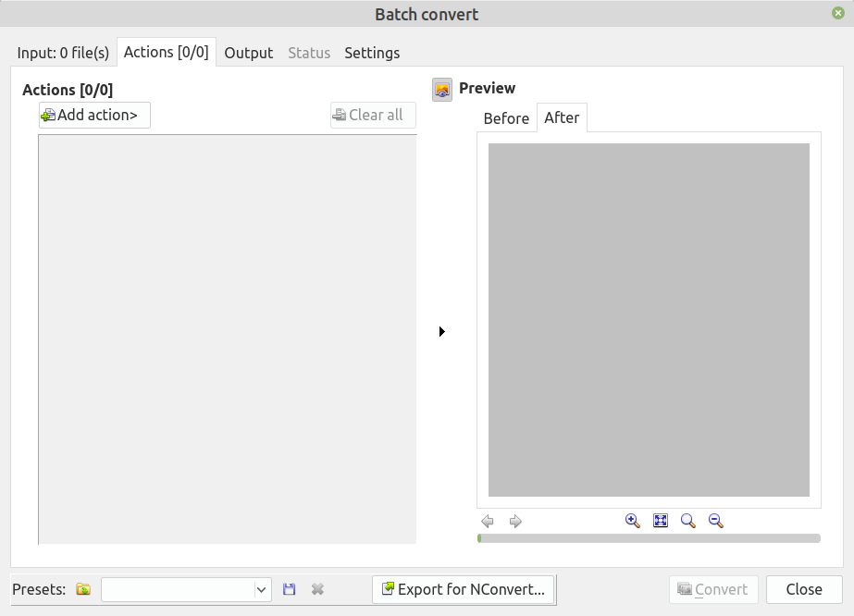Open the Status tab
The height and width of the screenshot is (616, 854).
(x=309, y=53)
